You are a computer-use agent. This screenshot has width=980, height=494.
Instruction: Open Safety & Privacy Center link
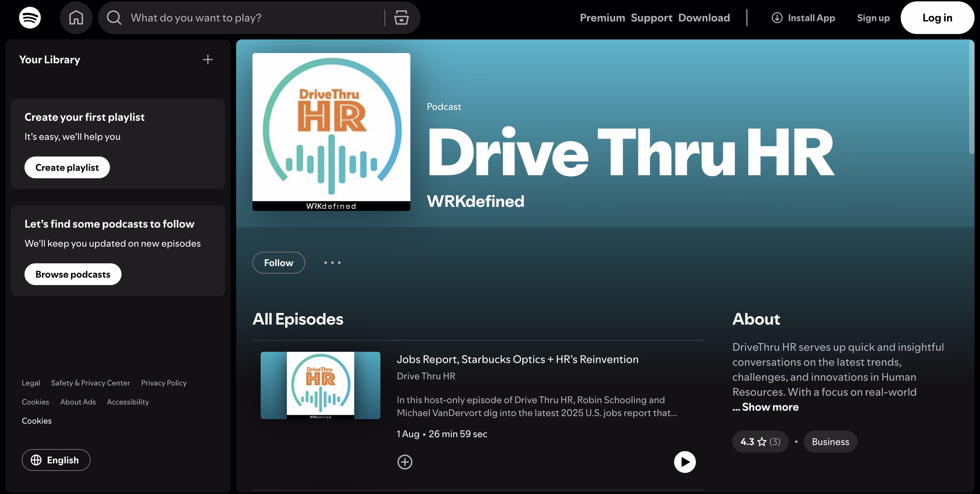click(91, 383)
